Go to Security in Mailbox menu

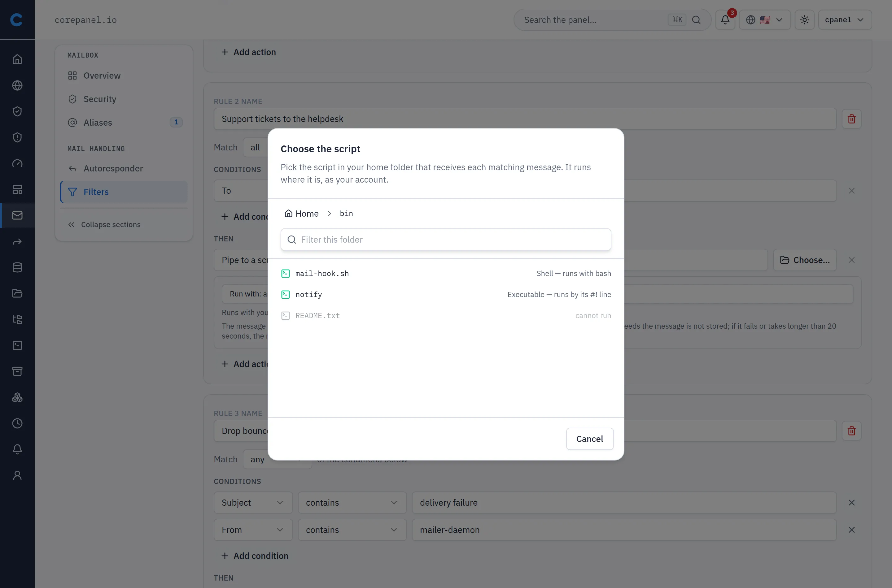click(124, 99)
